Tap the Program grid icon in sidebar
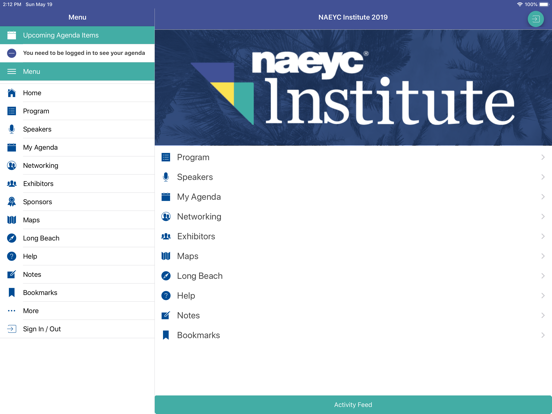 point(12,111)
